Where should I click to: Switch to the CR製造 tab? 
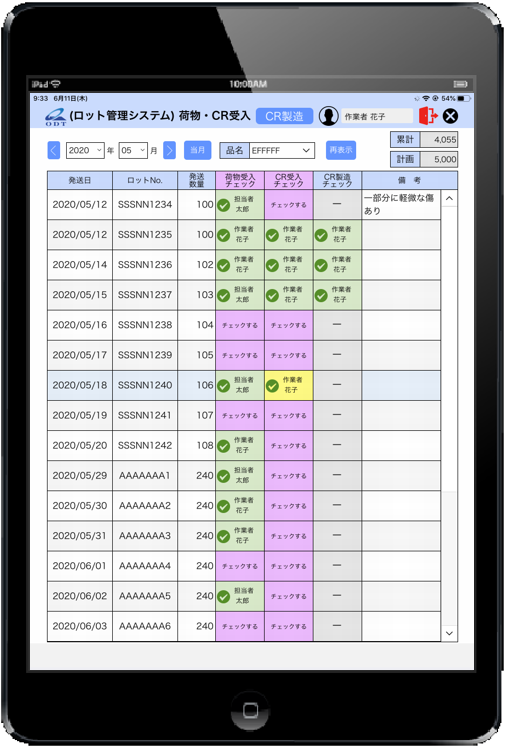click(x=284, y=116)
